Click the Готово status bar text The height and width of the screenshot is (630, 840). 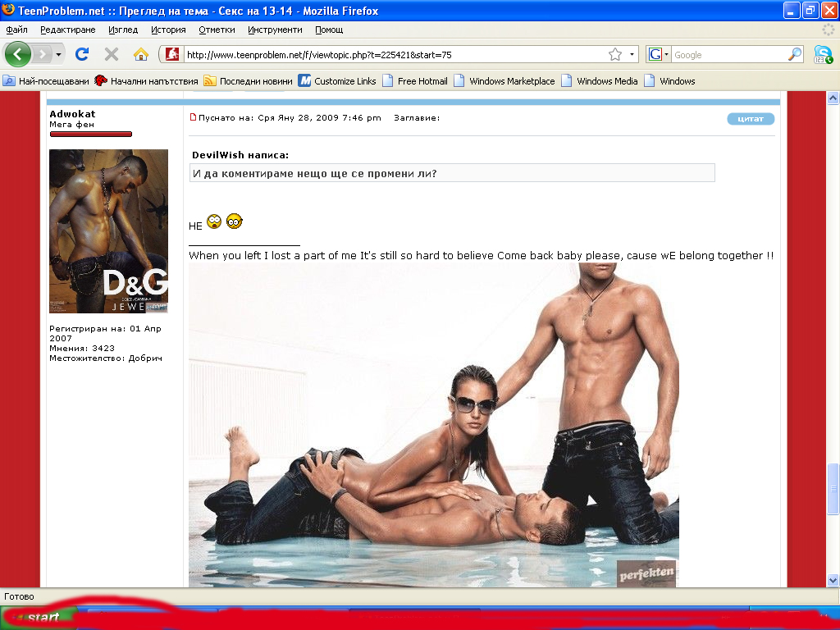tap(20, 596)
